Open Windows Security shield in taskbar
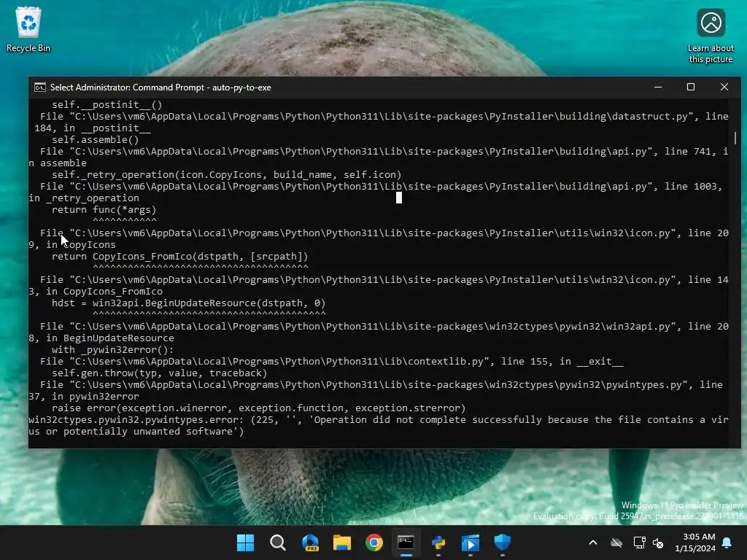 click(x=502, y=542)
